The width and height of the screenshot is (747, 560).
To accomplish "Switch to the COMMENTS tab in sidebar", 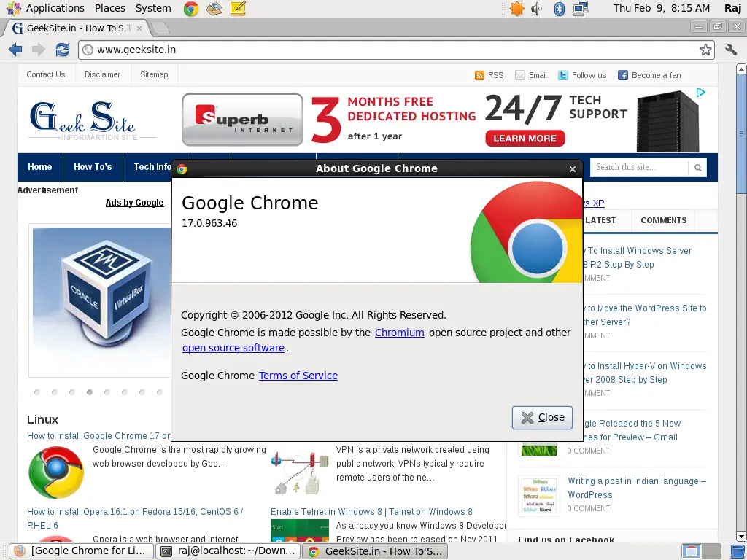I will pos(663,220).
